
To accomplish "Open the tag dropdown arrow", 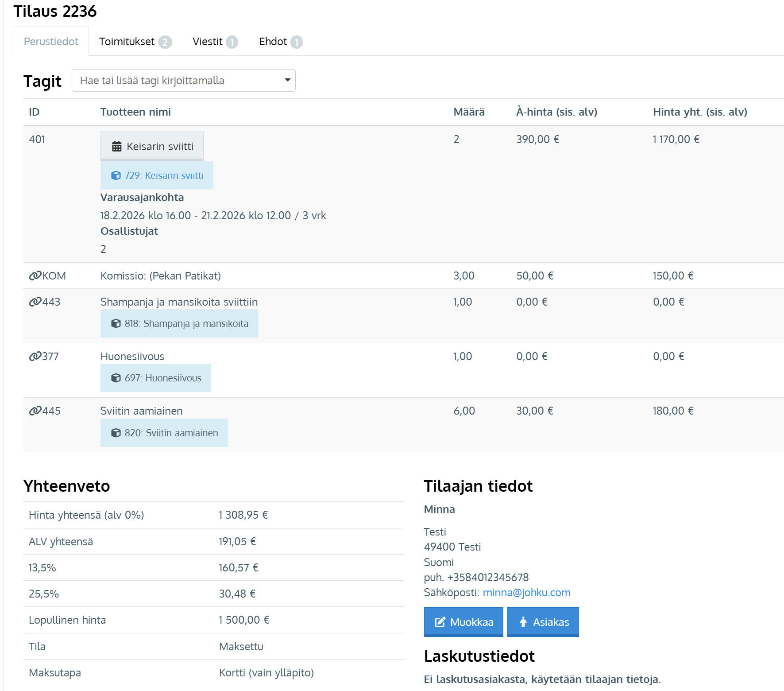I will [287, 80].
